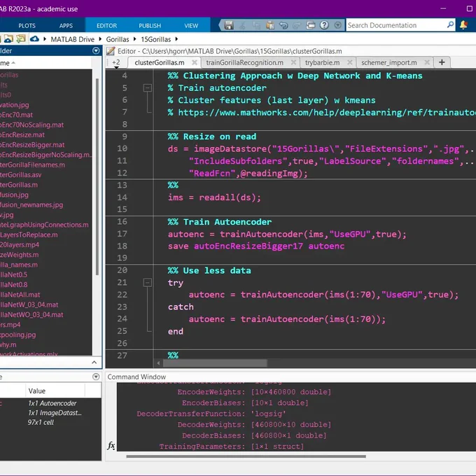Expand arrow after 15Gorillas in path
This screenshot has width=476, height=476.
click(176, 39)
